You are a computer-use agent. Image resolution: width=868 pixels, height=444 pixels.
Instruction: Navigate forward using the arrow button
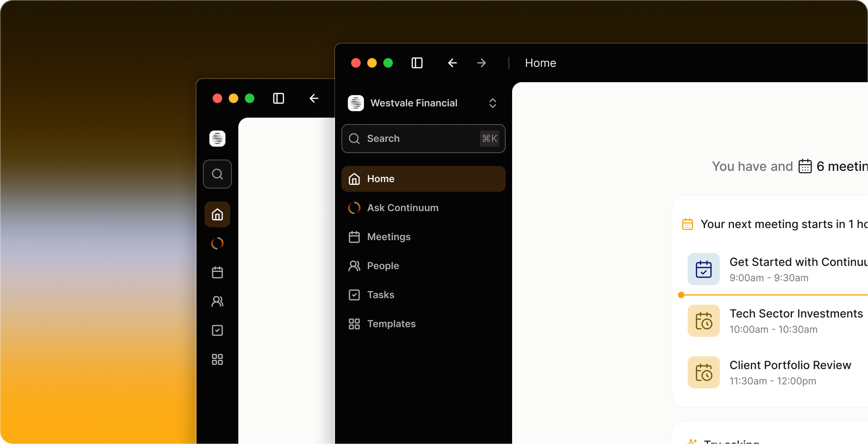coord(481,63)
